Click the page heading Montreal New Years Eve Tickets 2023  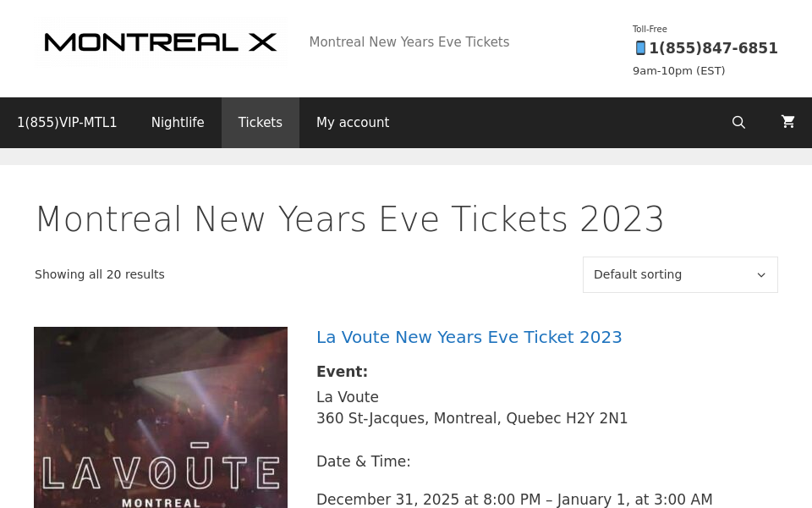(x=350, y=219)
